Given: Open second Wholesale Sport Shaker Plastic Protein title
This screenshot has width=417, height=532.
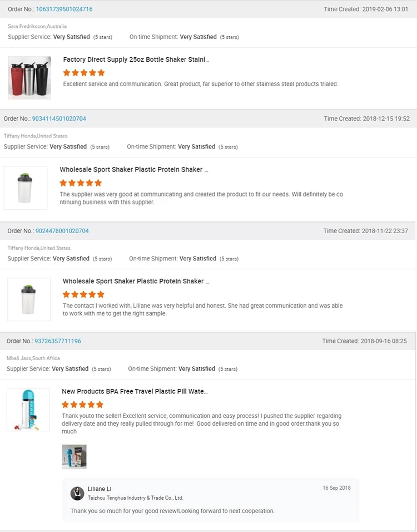Looking at the screenshot, I should (x=134, y=170).
